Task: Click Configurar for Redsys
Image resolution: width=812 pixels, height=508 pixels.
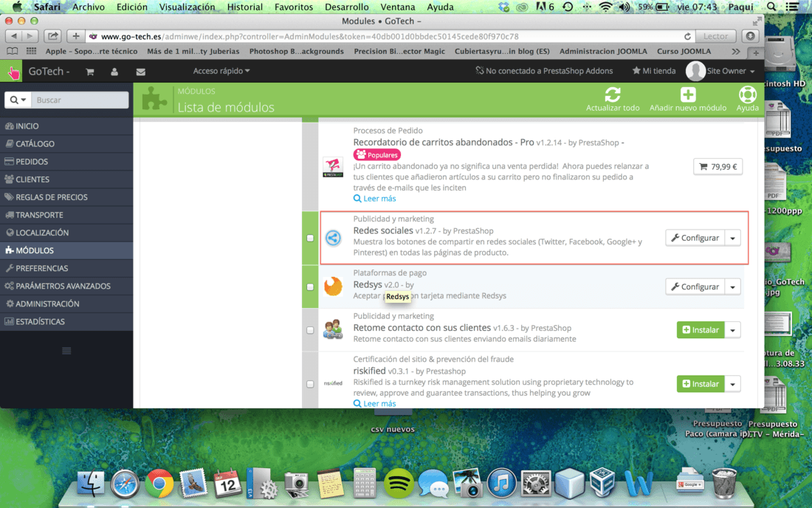Action: point(695,287)
